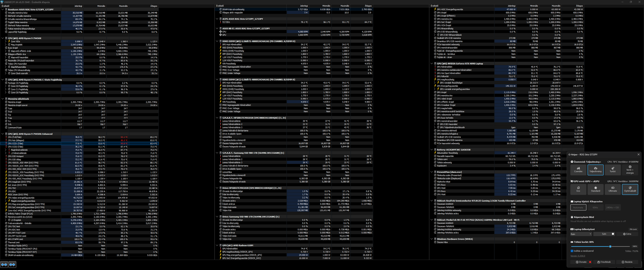Collapse Battery: AS3GWYF3KC GA50358 group

point(432,150)
